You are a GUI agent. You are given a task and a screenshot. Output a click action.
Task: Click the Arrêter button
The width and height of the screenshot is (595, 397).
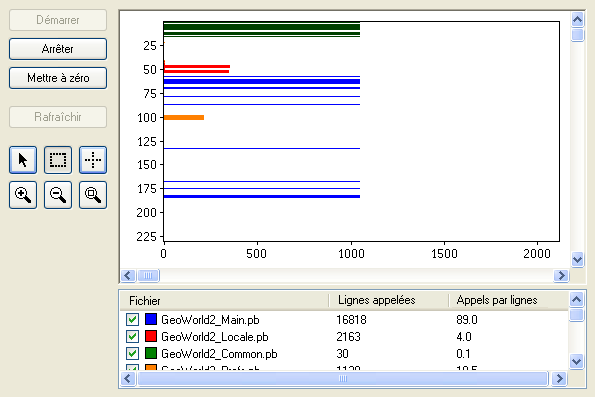(x=58, y=49)
